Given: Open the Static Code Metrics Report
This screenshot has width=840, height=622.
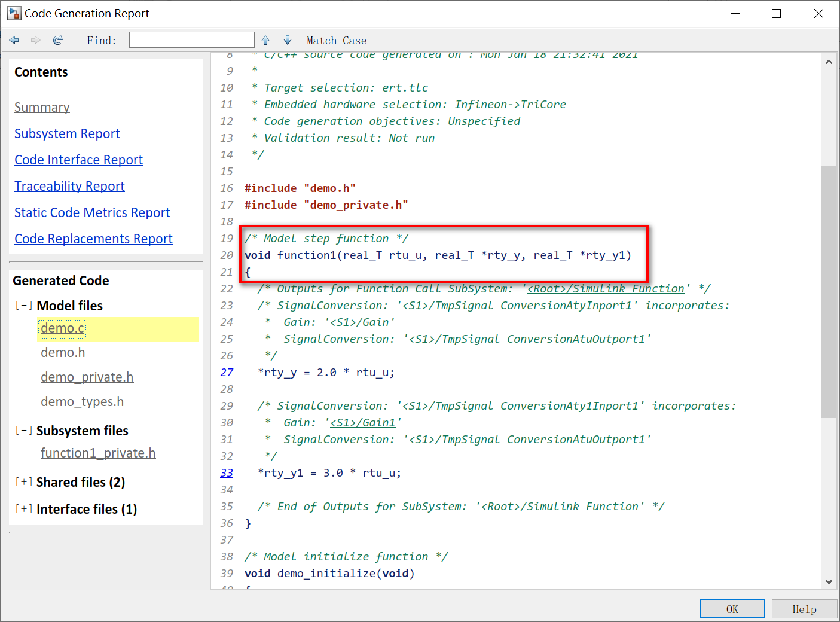Looking at the screenshot, I should 92,212.
